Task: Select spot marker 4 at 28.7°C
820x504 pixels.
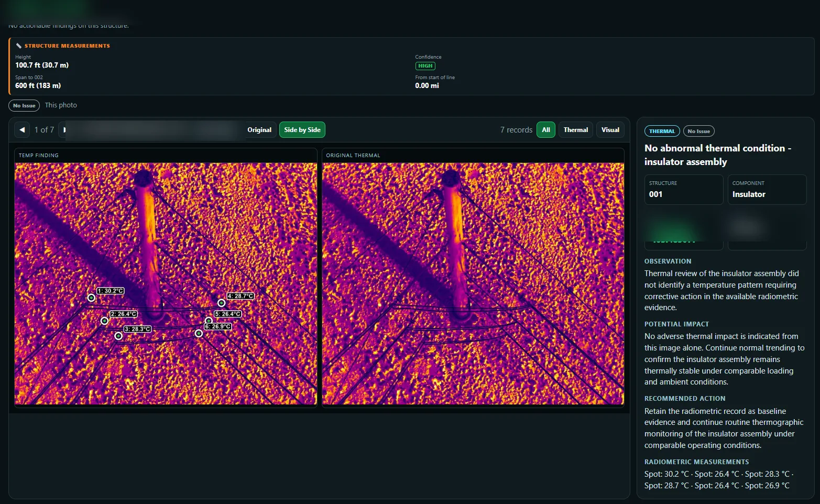Action: (222, 303)
